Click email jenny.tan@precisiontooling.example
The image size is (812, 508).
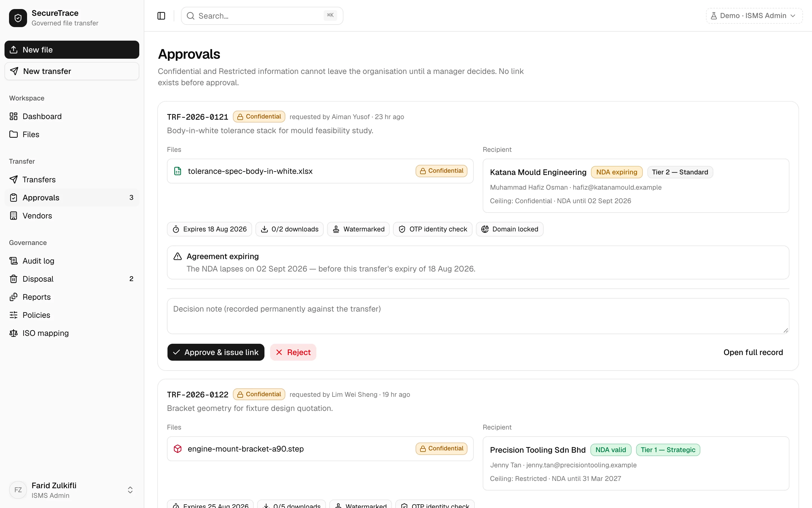click(x=581, y=465)
